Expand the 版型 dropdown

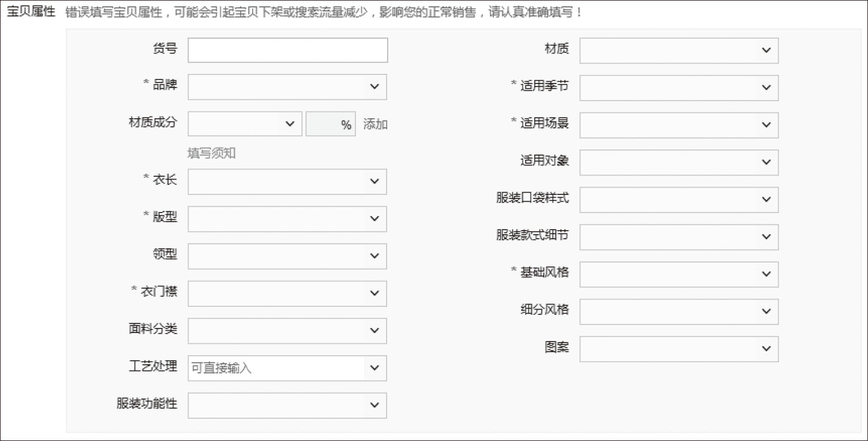[287, 219]
